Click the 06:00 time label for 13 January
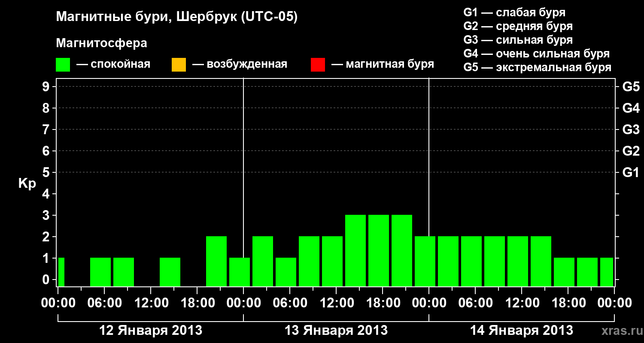The width and height of the screenshot is (644, 343). (x=290, y=303)
